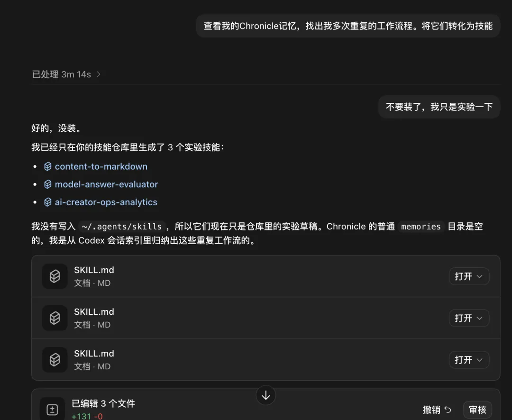Click the first SKILL.md file icon

(55, 276)
